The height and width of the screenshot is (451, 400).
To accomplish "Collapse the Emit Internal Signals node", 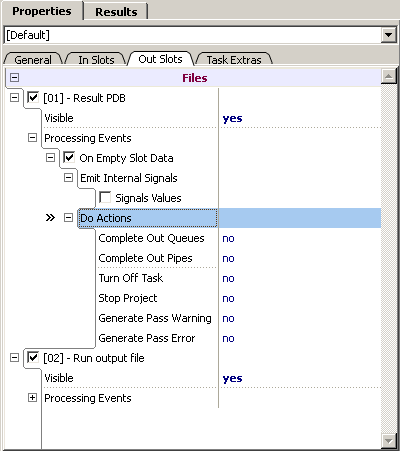I will tap(68, 178).
